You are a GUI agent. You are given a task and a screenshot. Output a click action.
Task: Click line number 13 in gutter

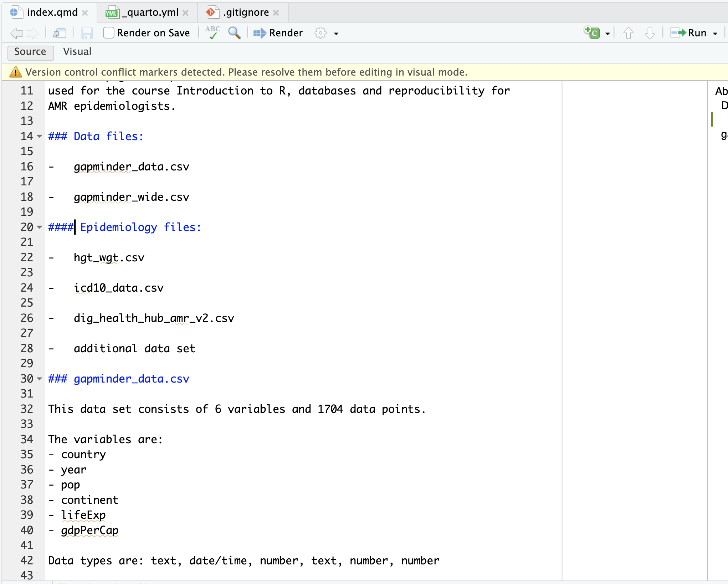tap(27, 121)
